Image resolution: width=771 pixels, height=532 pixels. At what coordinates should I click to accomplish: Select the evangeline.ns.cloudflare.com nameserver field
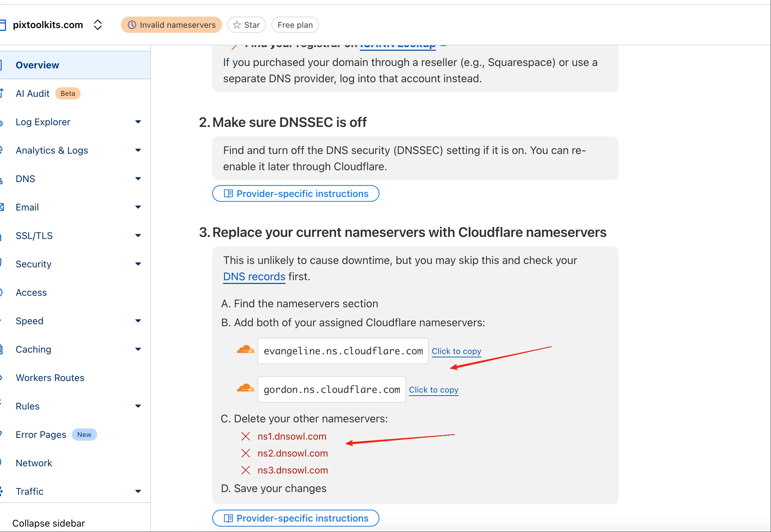click(x=343, y=351)
